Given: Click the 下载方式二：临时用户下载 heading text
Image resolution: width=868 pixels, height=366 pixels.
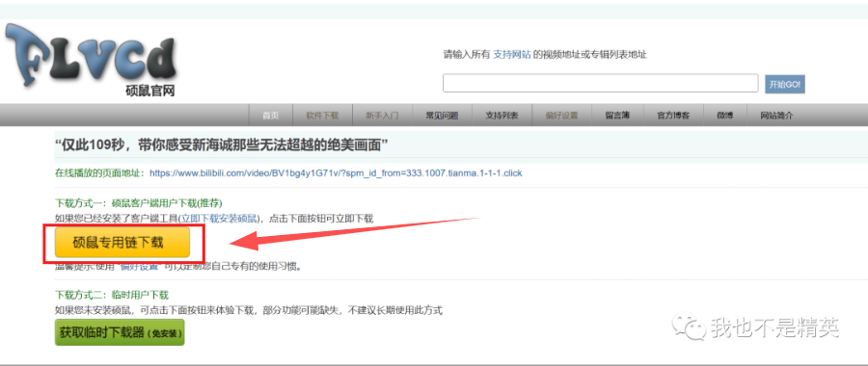Looking at the screenshot, I should click(112, 296).
